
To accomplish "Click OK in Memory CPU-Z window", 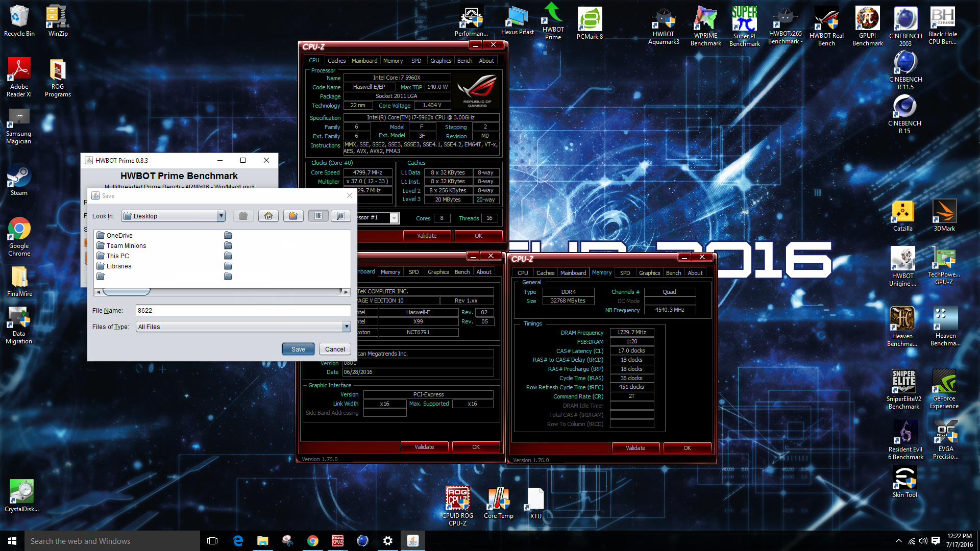I will [x=687, y=448].
